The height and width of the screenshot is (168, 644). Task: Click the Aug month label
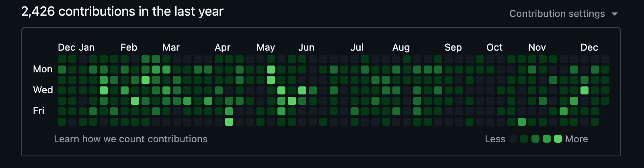[x=401, y=47]
